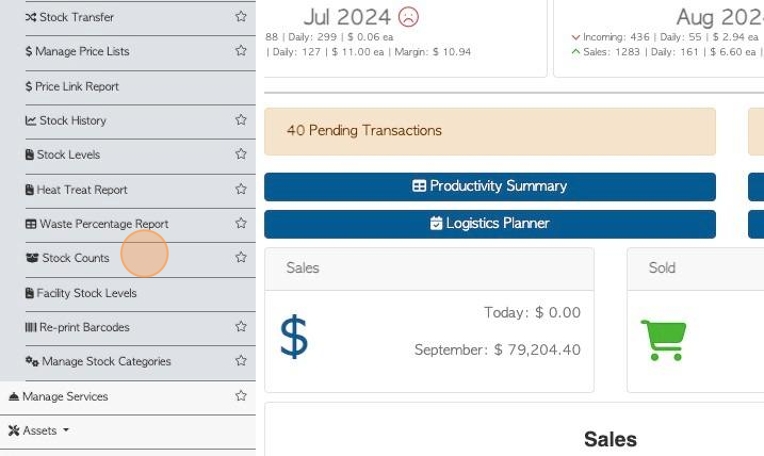Click the green shopping cart icon
Viewport: 764px width, 456px height.
pos(664,340)
